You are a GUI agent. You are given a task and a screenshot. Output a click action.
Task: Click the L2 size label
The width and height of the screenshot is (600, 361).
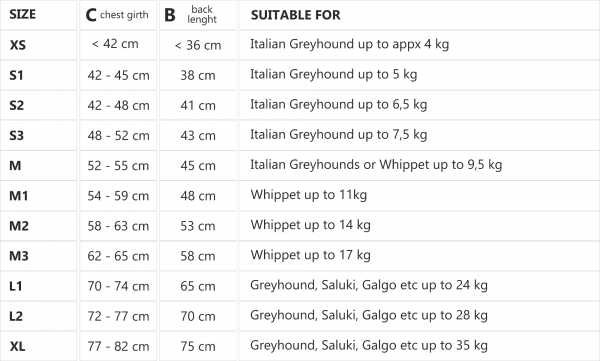16,316
